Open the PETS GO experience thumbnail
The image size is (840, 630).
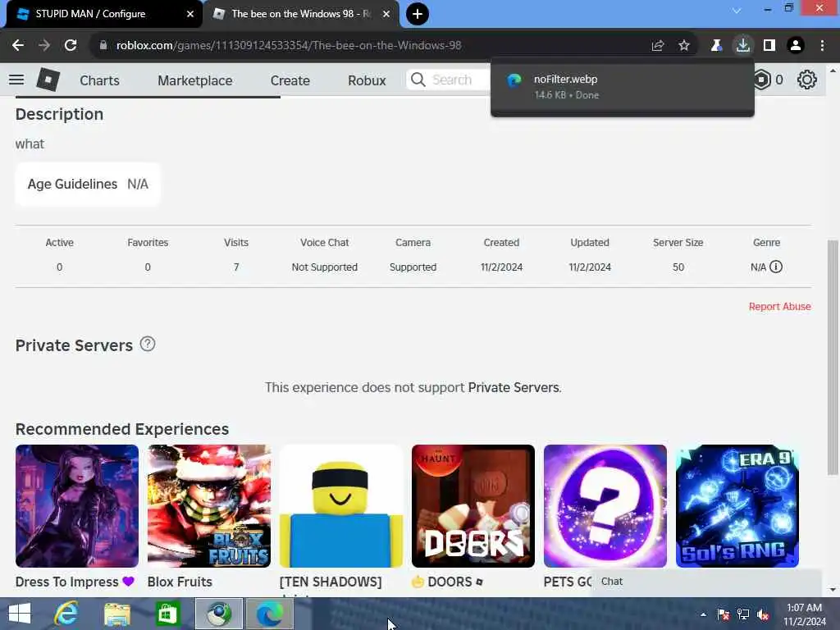tap(605, 505)
